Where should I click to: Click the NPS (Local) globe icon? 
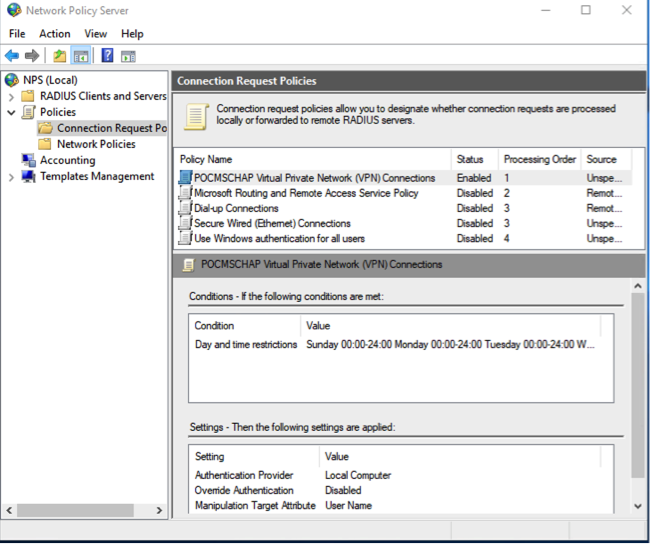click(12, 80)
